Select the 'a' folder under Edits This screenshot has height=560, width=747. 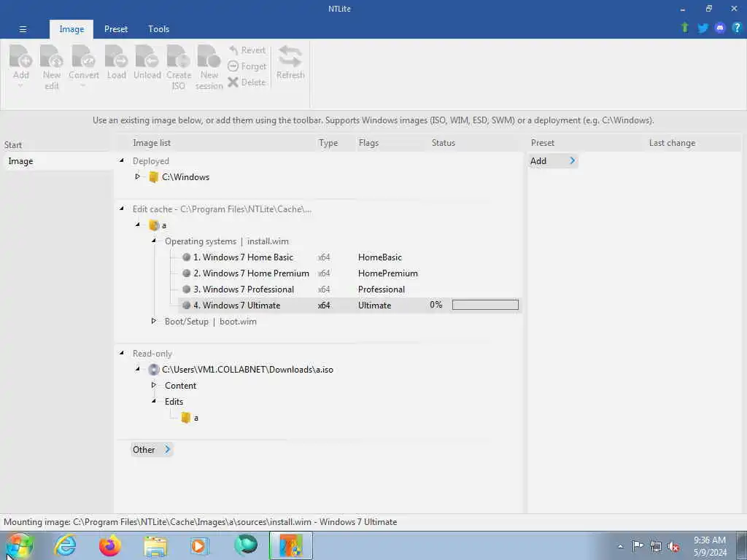pyautogui.click(x=190, y=418)
